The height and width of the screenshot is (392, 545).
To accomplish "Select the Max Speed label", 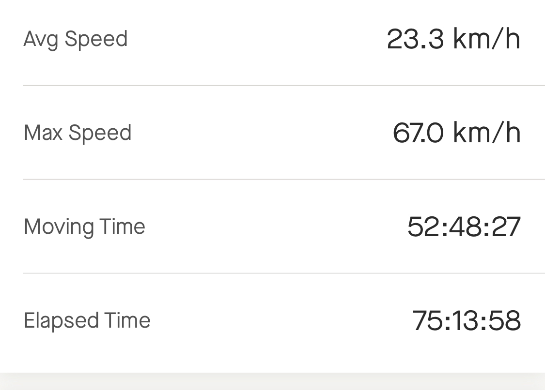I will click(x=78, y=133).
